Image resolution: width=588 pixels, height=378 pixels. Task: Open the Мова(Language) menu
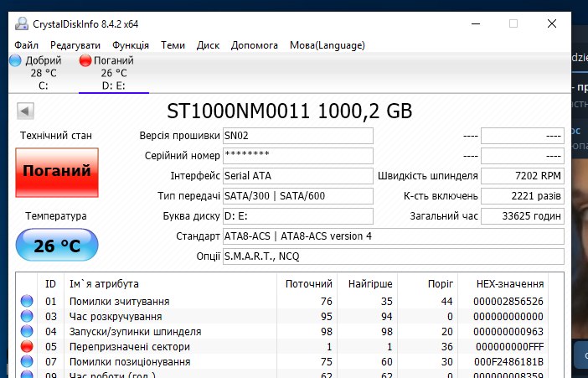pyautogui.click(x=328, y=45)
